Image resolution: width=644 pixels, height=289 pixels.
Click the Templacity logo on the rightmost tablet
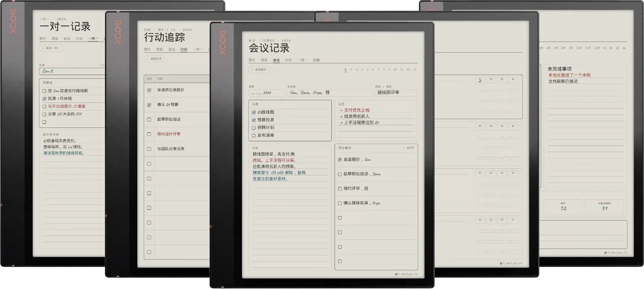pos(615,253)
